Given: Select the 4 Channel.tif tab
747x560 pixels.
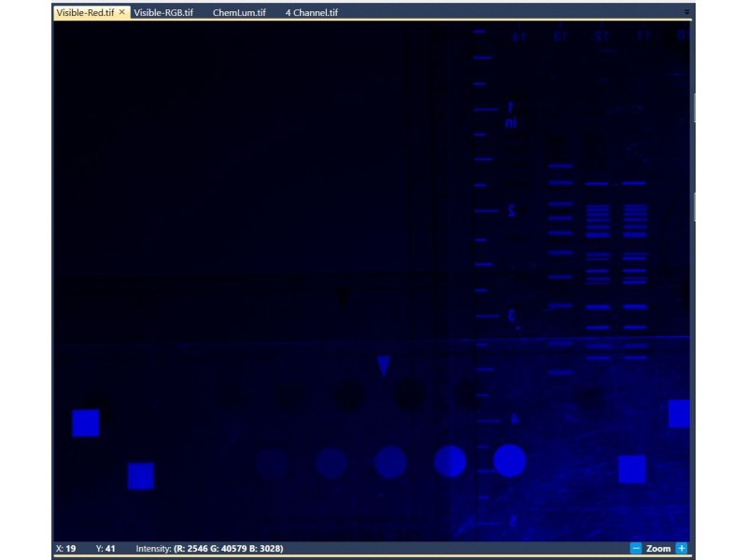Looking at the screenshot, I should point(312,13).
